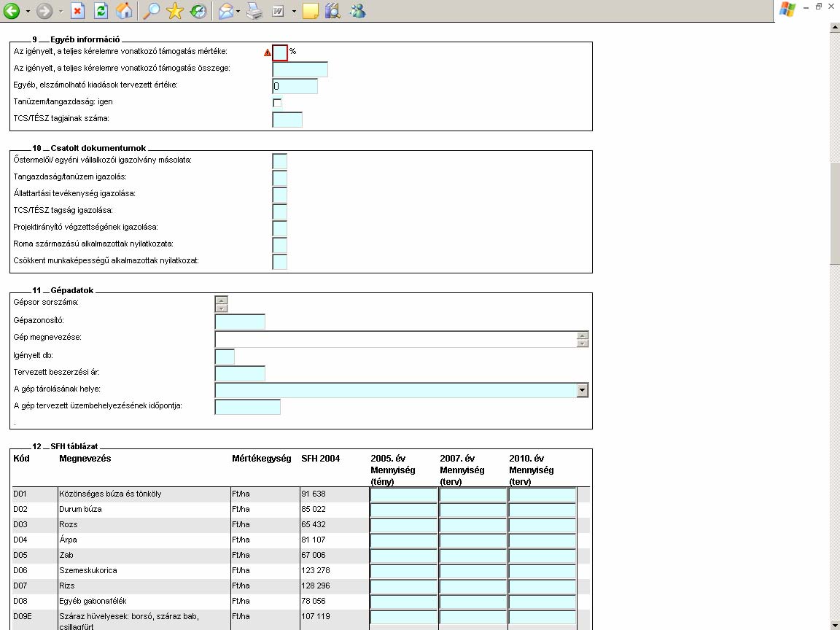The width and height of the screenshot is (840, 630).
Task: Check Projektirányító végzettségének igazolása box
Action: click(280, 228)
